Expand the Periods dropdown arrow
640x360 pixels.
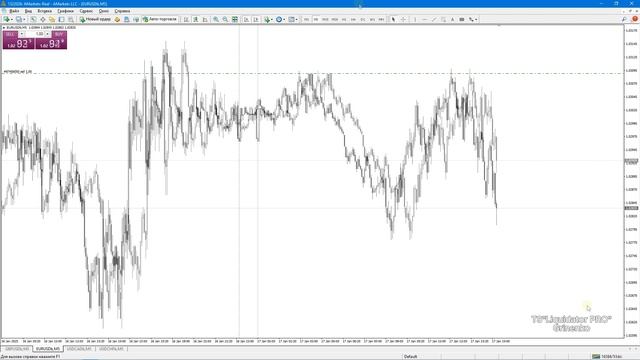[x=284, y=19]
